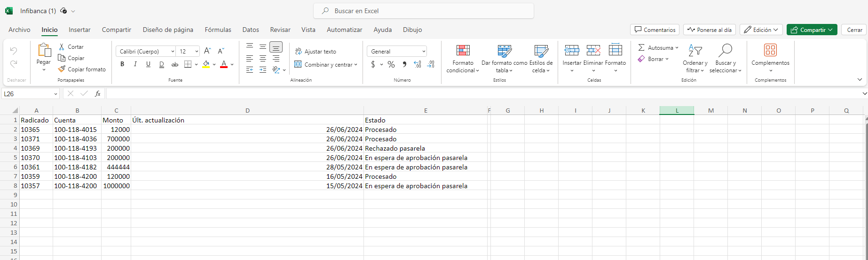The image size is (868, 260).
Task: Click Ajustar texto wrap button
Action: [316, 52]
